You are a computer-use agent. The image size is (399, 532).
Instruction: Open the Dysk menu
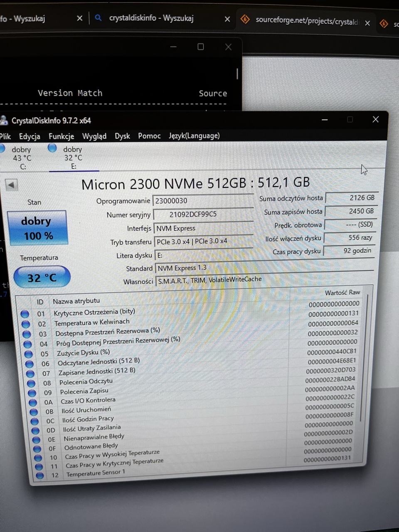(122, 136)
